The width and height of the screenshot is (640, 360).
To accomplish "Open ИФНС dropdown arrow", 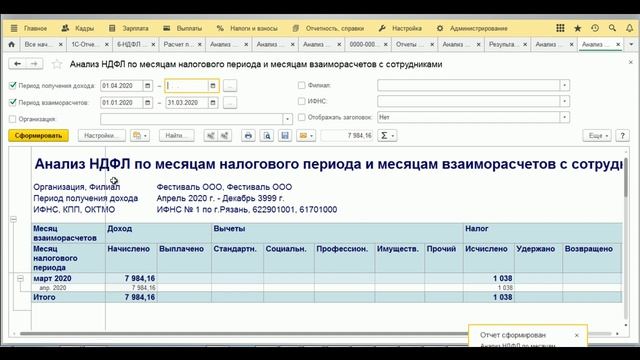I will (x=564, y=101).
